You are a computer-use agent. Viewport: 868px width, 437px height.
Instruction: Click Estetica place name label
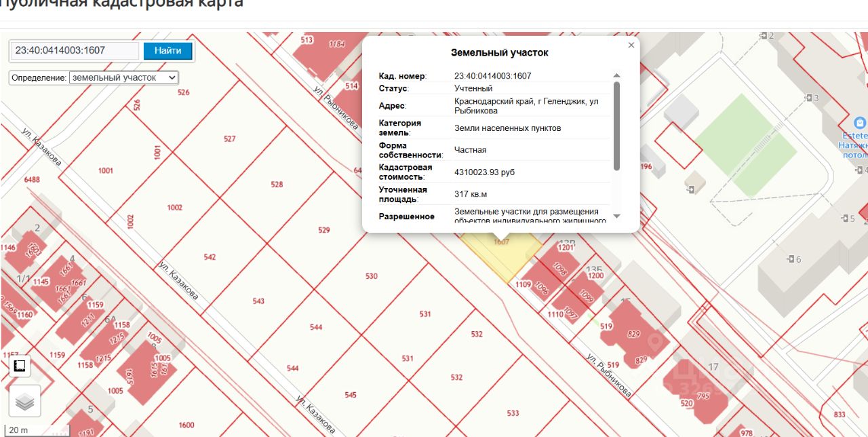tap(856, 136)
